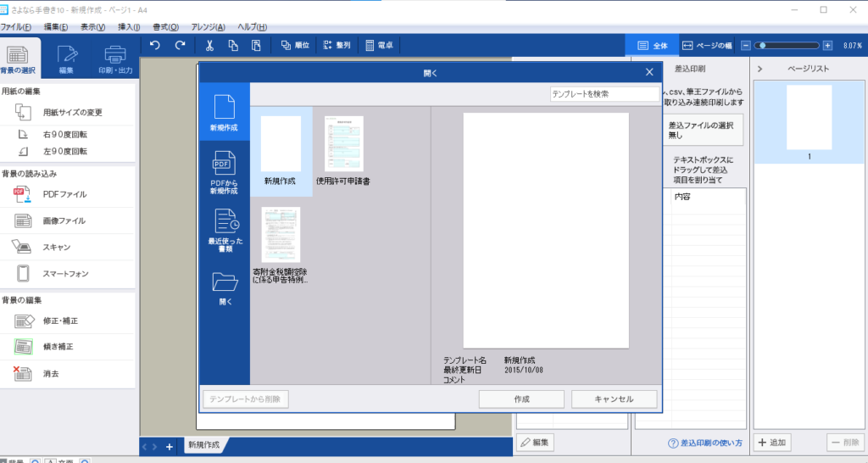Click the zoom slider handle
This screenshot has width=868, height=463.
[x=764, y=46]
